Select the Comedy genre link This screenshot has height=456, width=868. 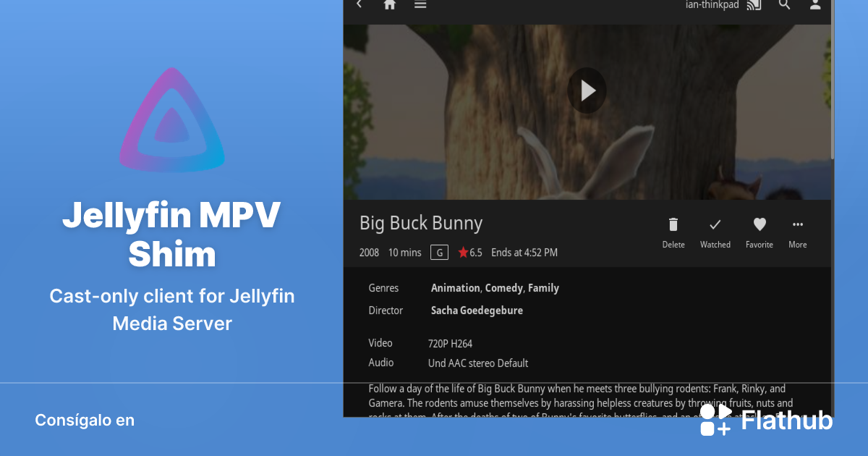(503, 288)
